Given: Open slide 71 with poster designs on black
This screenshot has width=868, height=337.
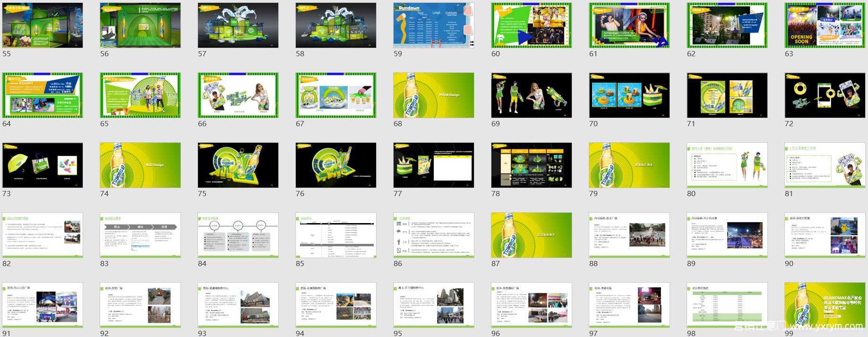Looking at the screenshot, I should tap(727, 95).
